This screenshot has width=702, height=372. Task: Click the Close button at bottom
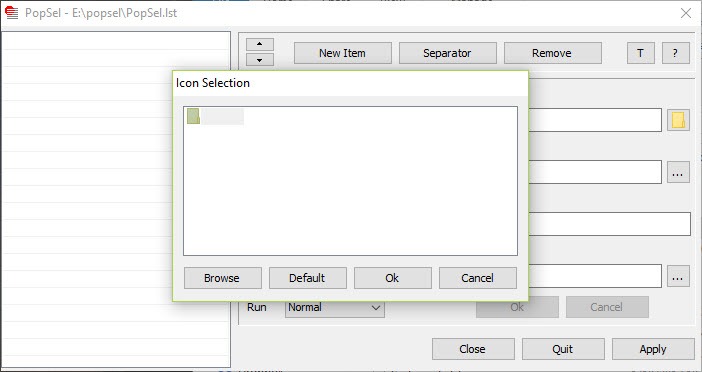pos(473,349)
